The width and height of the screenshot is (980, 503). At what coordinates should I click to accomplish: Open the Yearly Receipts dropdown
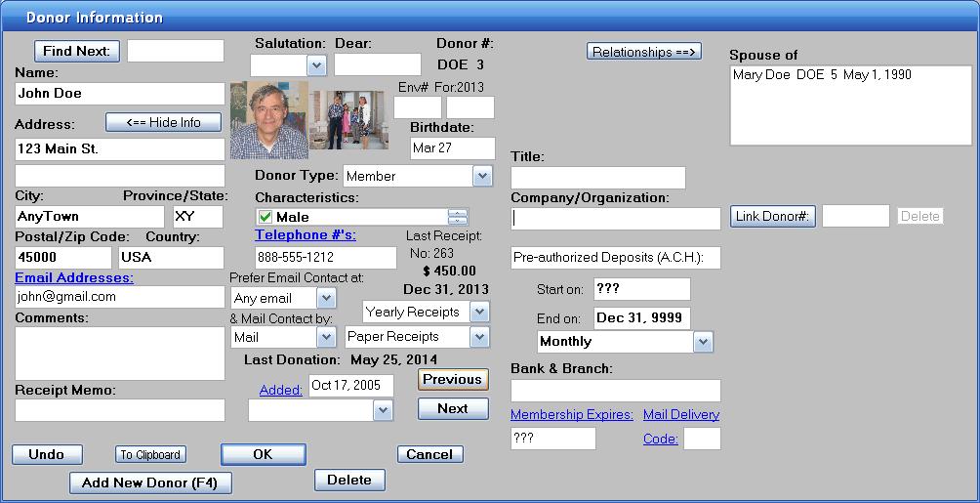(x=478, y=312)
